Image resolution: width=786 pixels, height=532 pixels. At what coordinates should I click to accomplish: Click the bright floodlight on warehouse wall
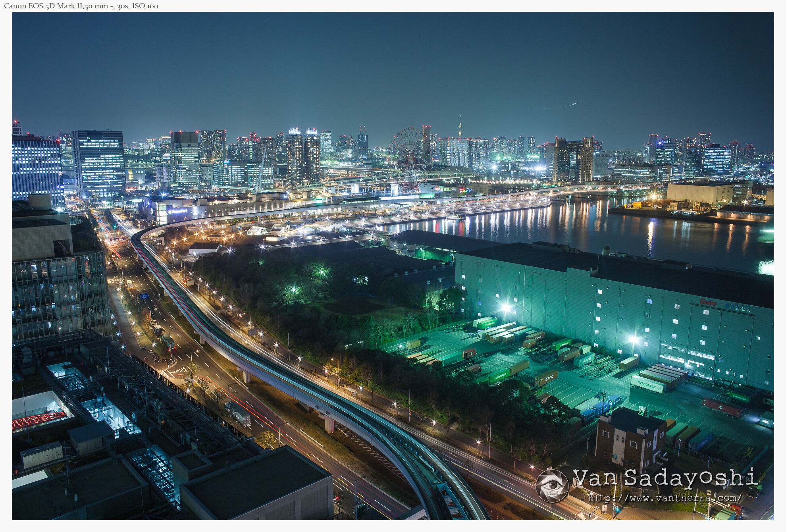pyautogui.click(x=506, y=307)
